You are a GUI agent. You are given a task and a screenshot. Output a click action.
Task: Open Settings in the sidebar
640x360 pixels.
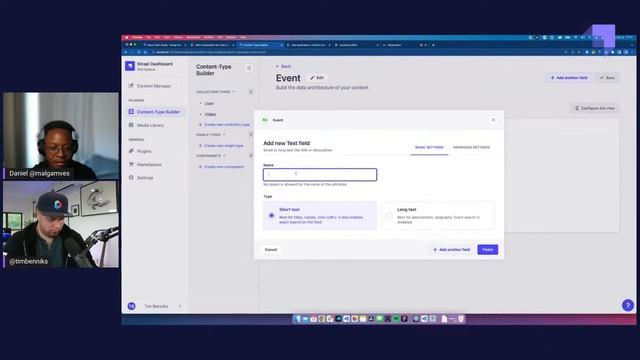[x=141, y=178]
